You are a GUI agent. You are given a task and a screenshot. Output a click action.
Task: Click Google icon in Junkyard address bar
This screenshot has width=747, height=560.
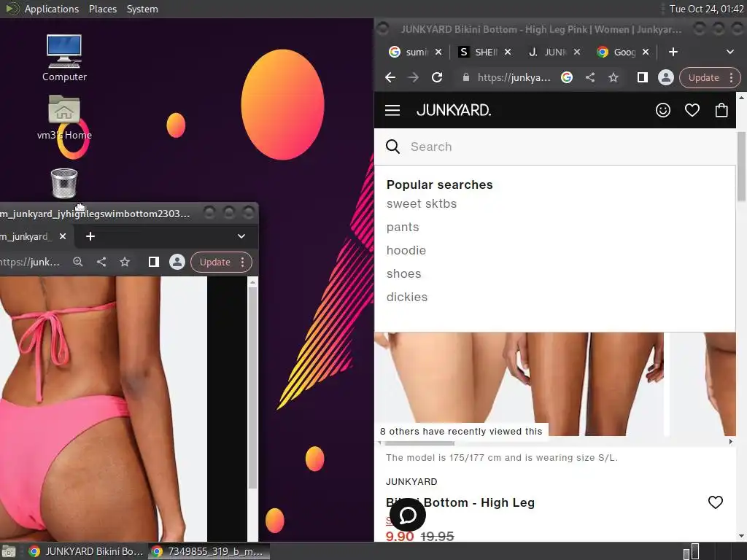pyautogui.click(x=566, y=77)
